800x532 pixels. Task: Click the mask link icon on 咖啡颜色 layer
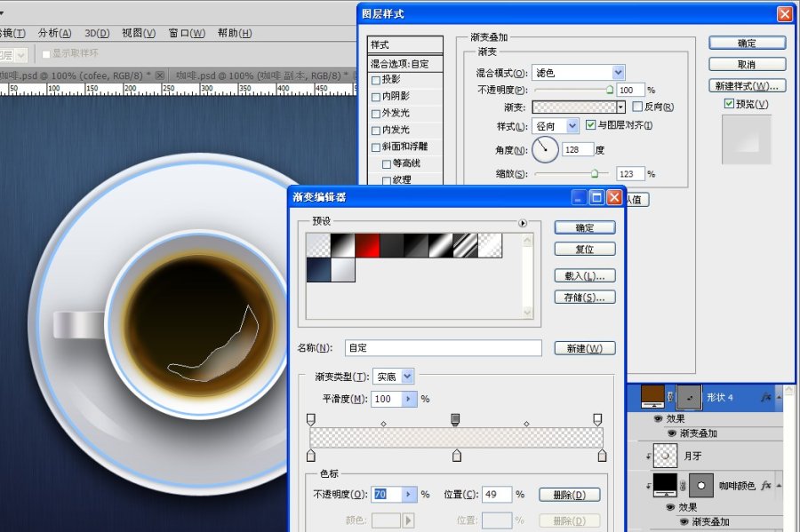683,486
